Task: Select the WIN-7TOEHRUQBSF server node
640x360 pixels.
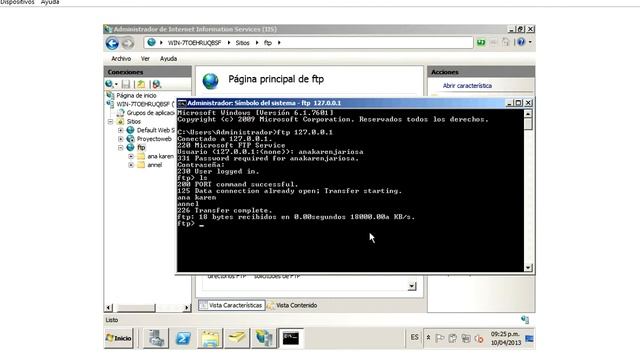Action: (x=142, y=104)
